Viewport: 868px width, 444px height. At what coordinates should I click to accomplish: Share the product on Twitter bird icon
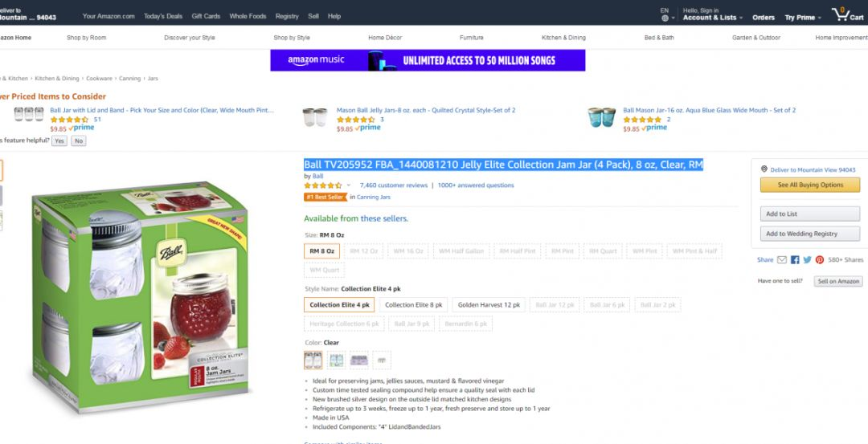(x=807, y=260)
